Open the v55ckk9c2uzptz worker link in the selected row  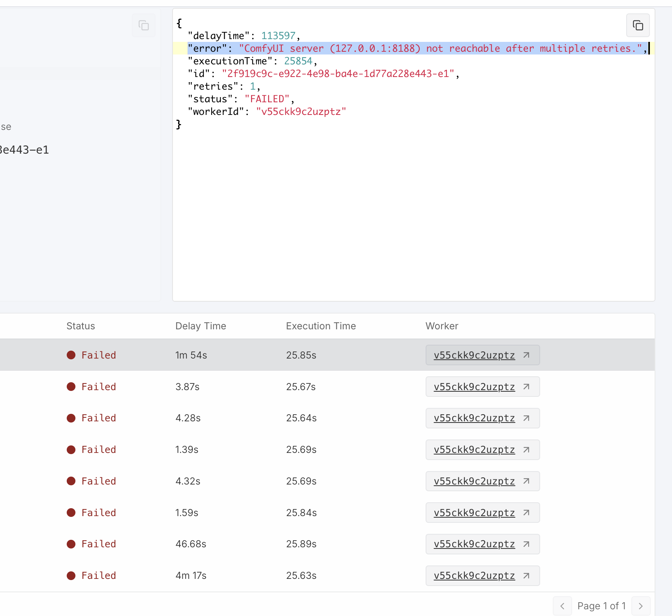click(474, 355)
